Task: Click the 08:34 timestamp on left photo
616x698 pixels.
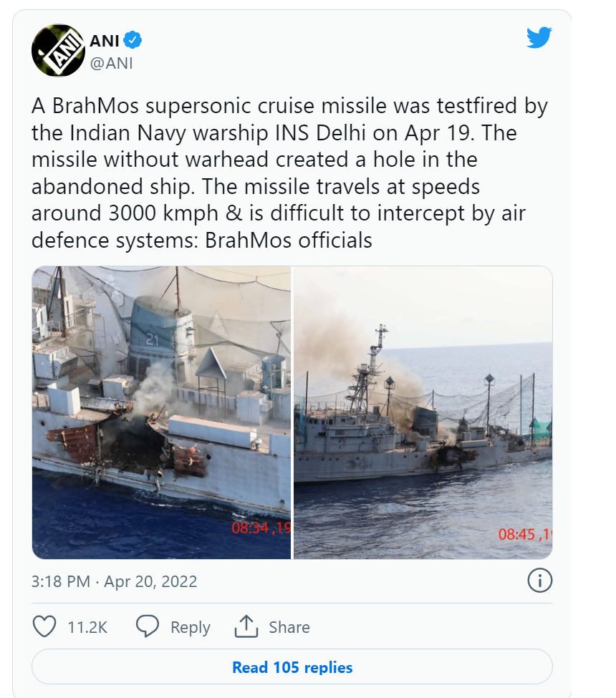Action: 261,528
